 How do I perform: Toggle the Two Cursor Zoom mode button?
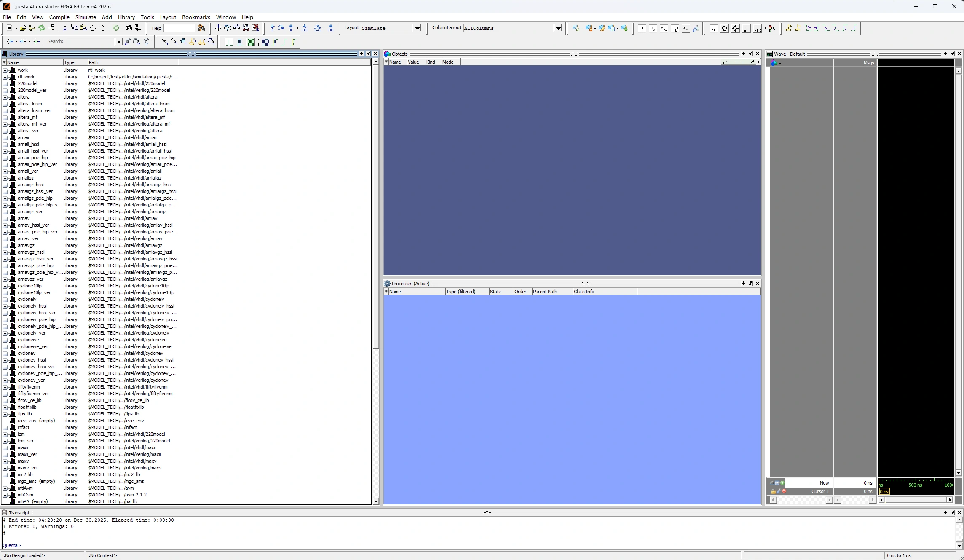pyautogui.click(x=747, y=29)
